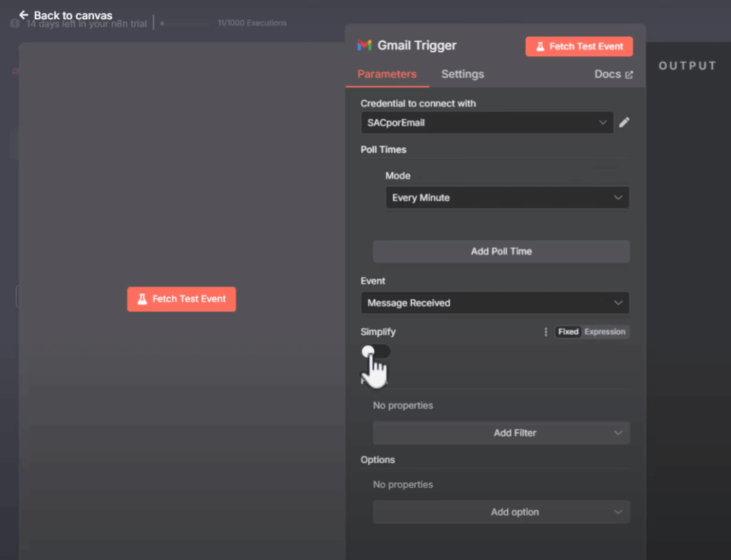Click the Gmail Trigger node title
The image size is (731, 560).
coord(417,45)
